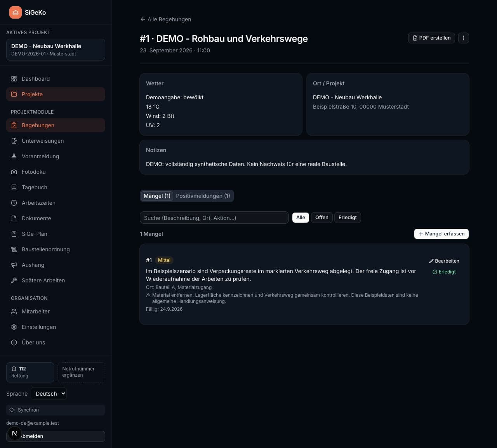Screen dimensions: 497x448
Task: Click the Arbeitszeiten clock icon
Action: tap(14, 203)
